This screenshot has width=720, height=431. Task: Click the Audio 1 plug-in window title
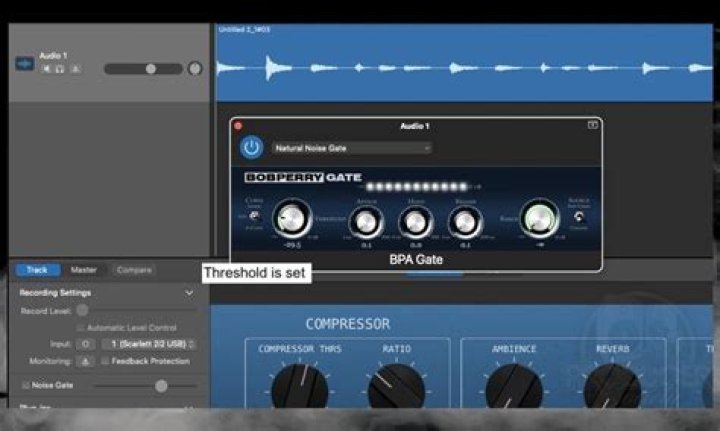point(415,126)
